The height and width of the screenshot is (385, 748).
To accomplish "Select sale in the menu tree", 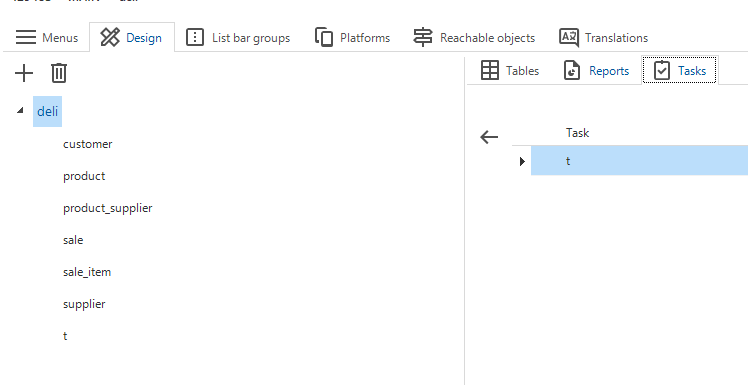I will (73, 240).
